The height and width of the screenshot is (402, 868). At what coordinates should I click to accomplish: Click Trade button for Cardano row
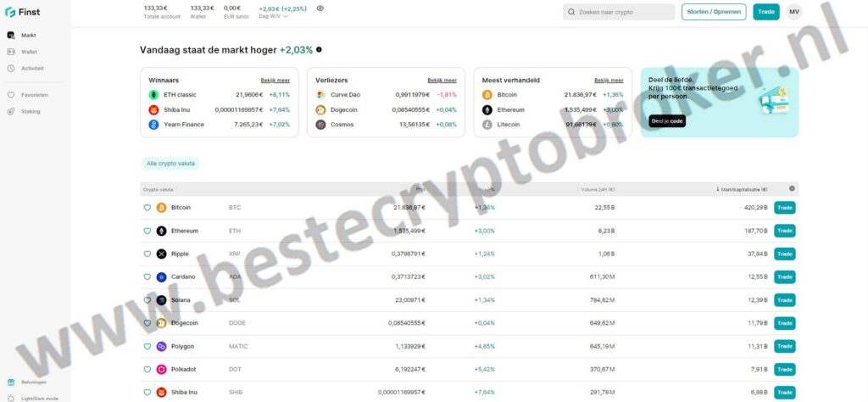(784, 276)
